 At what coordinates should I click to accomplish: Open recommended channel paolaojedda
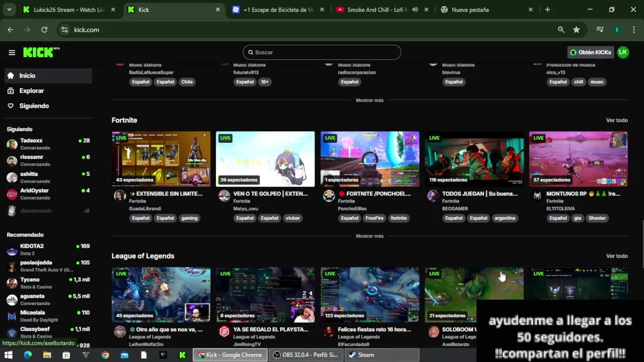tap(48, 266)
